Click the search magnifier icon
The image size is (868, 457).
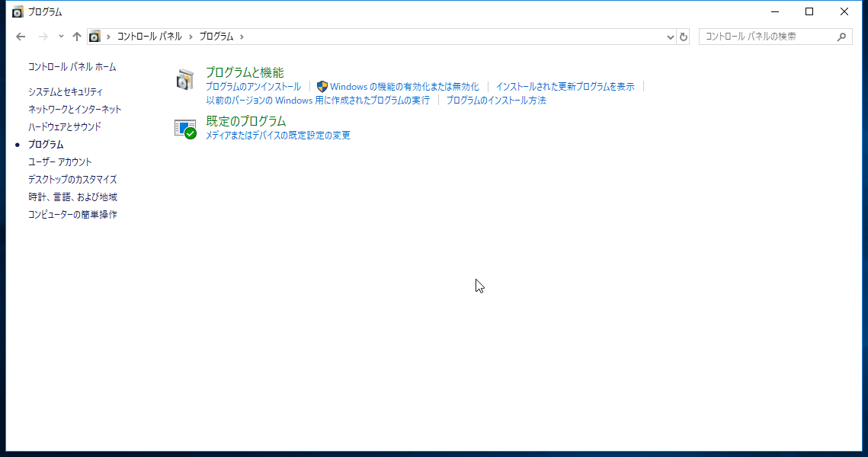pyautogui.click(x=841, y=37)
